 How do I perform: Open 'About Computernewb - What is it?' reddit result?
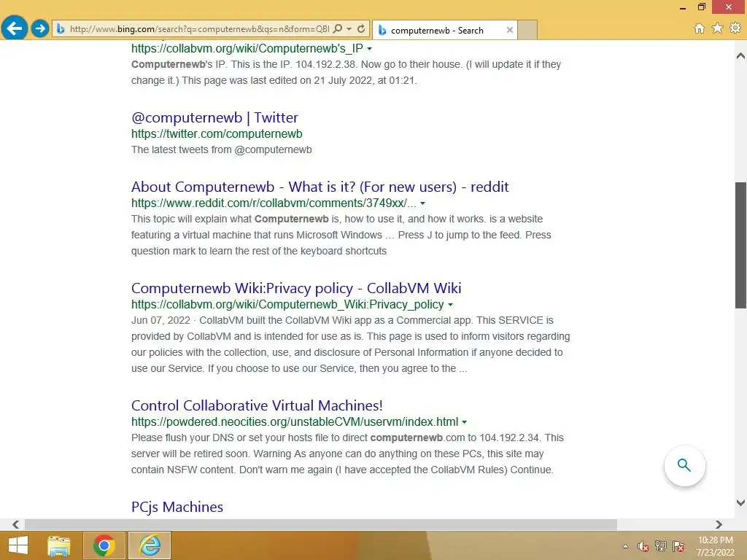(x=320, y=187)
